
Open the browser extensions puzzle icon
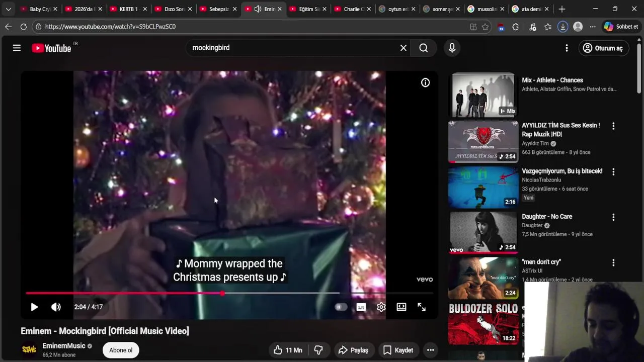(x=515, y=27)
